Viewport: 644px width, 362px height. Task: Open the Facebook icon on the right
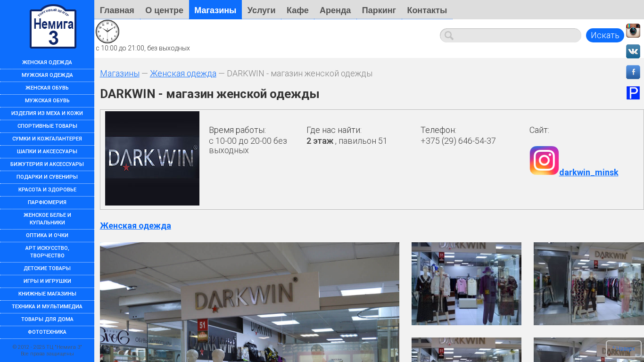pyautogui.click(x=633, y=72)
